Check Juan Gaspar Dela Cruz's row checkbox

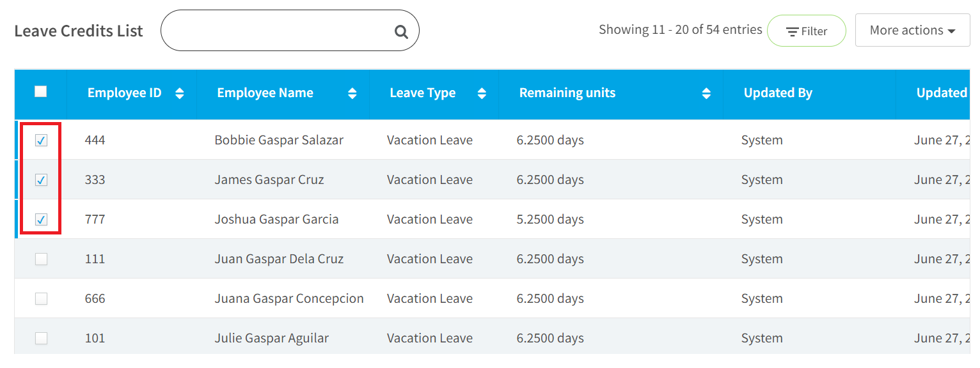click(x=41, y=259)
